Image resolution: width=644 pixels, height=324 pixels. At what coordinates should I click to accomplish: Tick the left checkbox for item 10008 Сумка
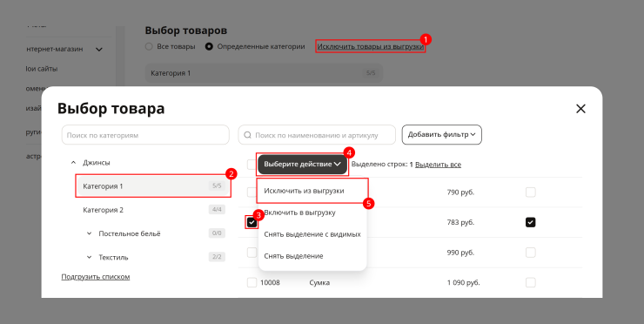point(252,282)
